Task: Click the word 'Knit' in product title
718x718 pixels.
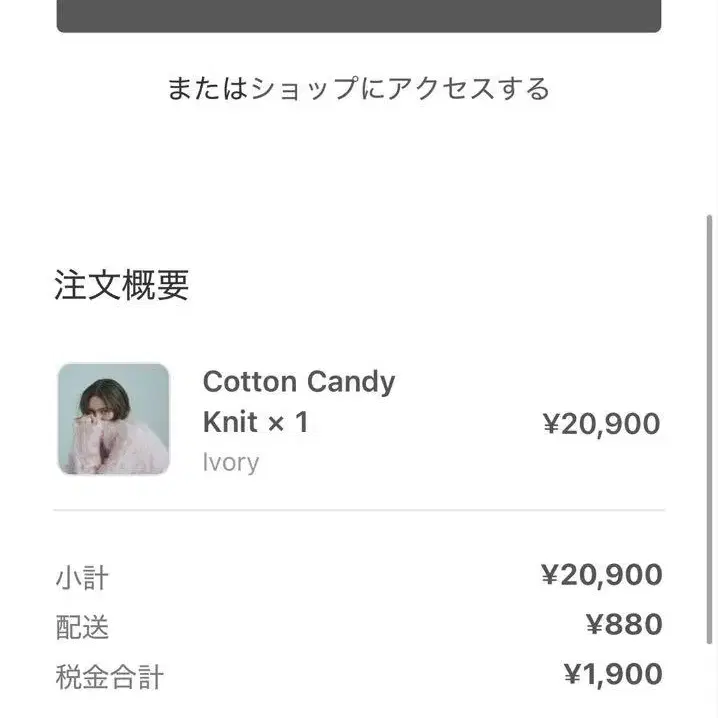Action: click(229, 423)
